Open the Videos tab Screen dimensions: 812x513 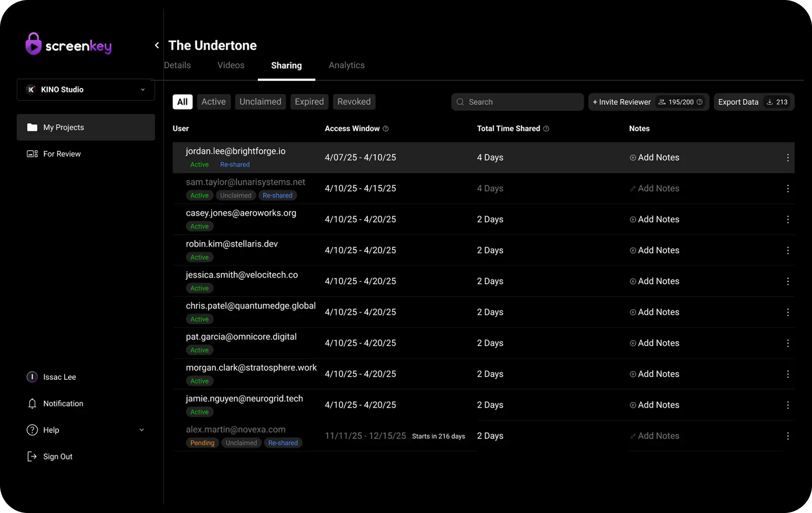pyautogui.click(x=231, y=66)
